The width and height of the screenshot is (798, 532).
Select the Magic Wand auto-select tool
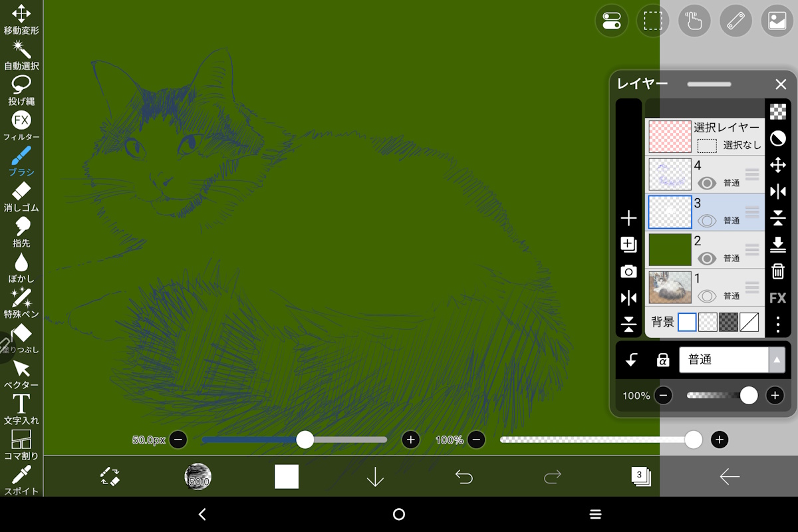tap(21, 53)
